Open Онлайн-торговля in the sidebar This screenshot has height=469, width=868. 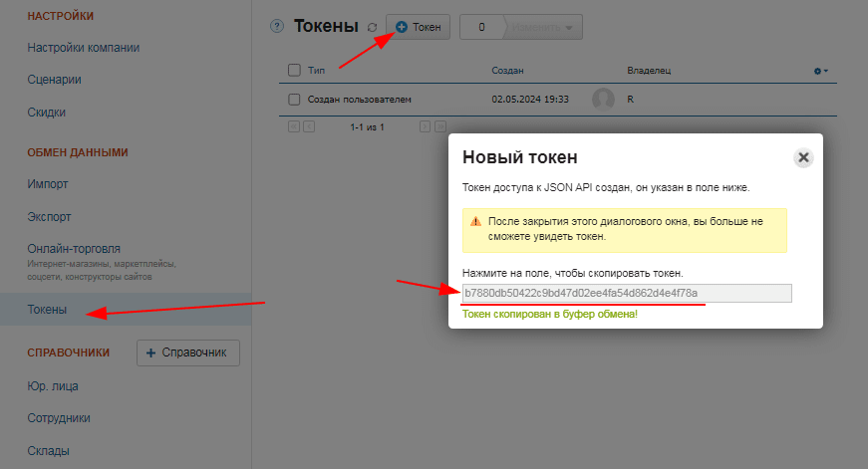74,249
